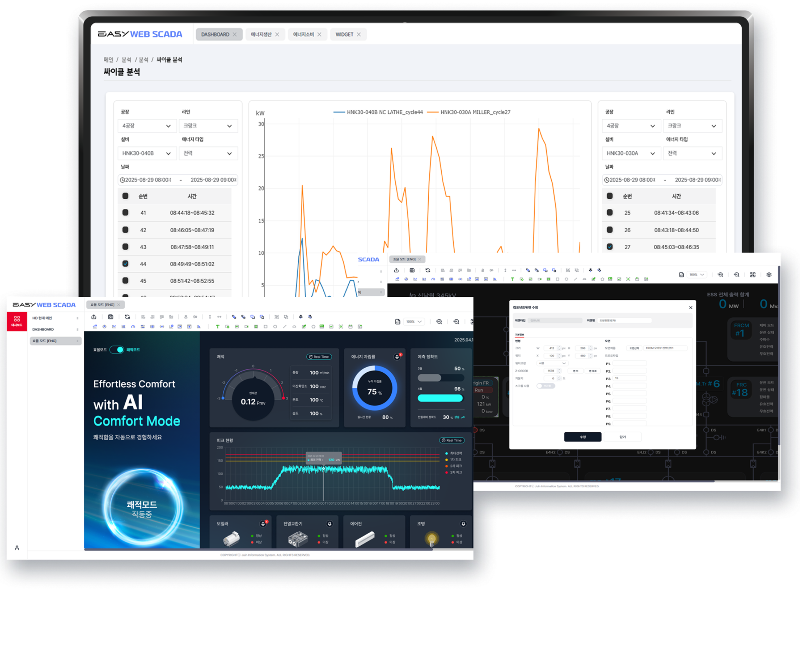Open the left panel 4공장 dropdown
This screenshot has width=800, height=672.
pyautogui.click(x=147, y=126)
